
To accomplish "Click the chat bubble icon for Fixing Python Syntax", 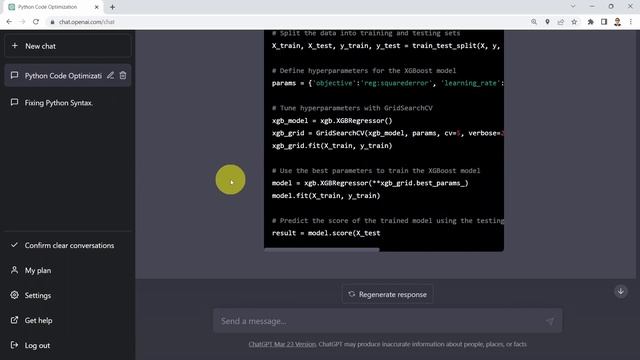I will pos(14,102).
